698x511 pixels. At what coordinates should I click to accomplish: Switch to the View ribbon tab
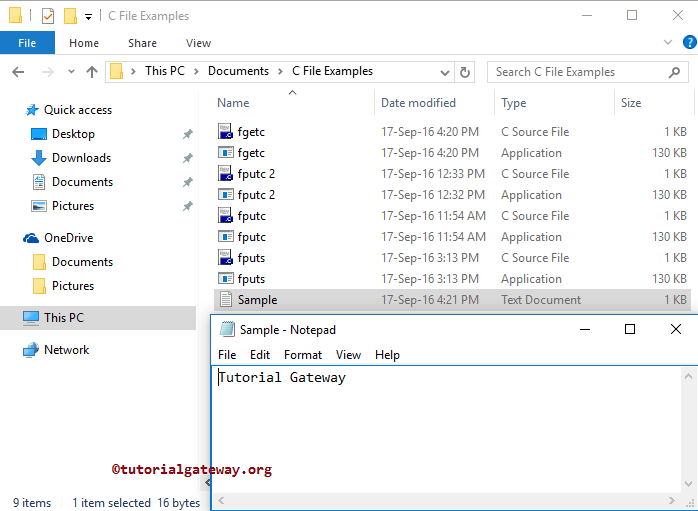199,43
